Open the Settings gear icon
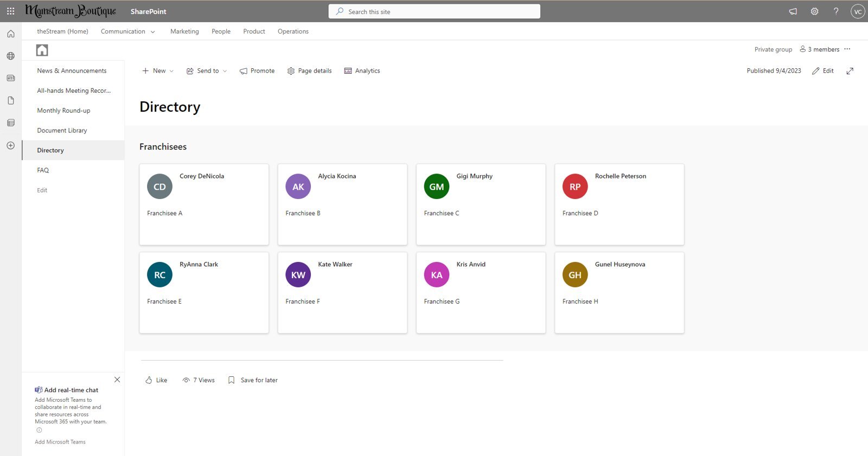This screenshot has height=456, width=868. [814, 11]
